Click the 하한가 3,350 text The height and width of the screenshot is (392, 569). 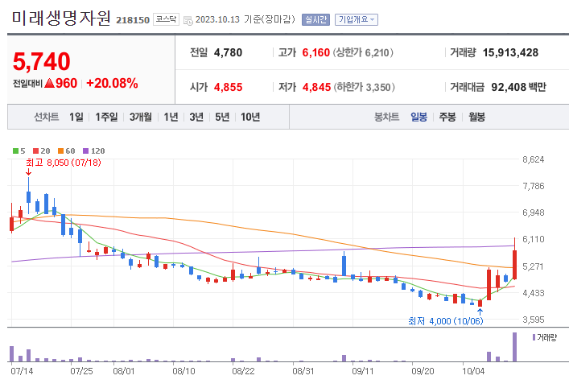click(x=365, y=87)
